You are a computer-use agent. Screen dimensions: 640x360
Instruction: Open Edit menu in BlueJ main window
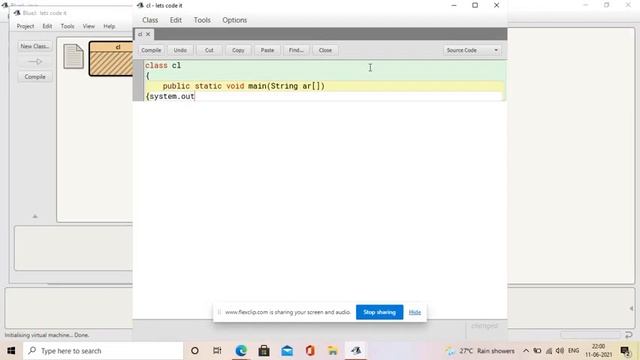point(47,26)
